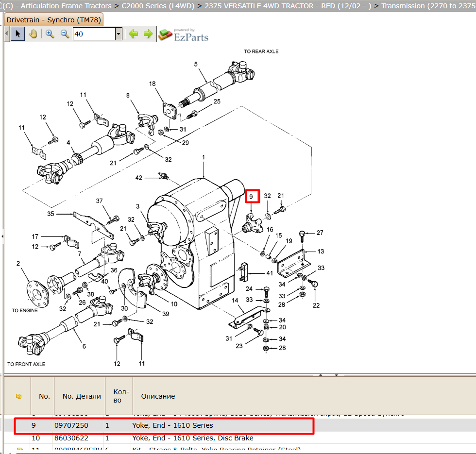
Task: Click callout 30 in the diagram
Action: click(124, 308)
